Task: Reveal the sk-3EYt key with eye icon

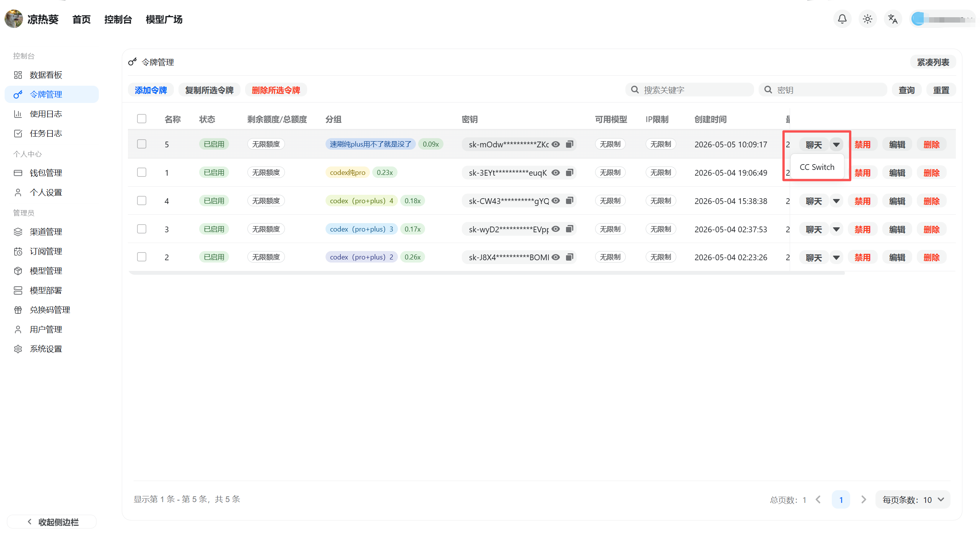Action: pyautogui.click(x=556, y=173)
